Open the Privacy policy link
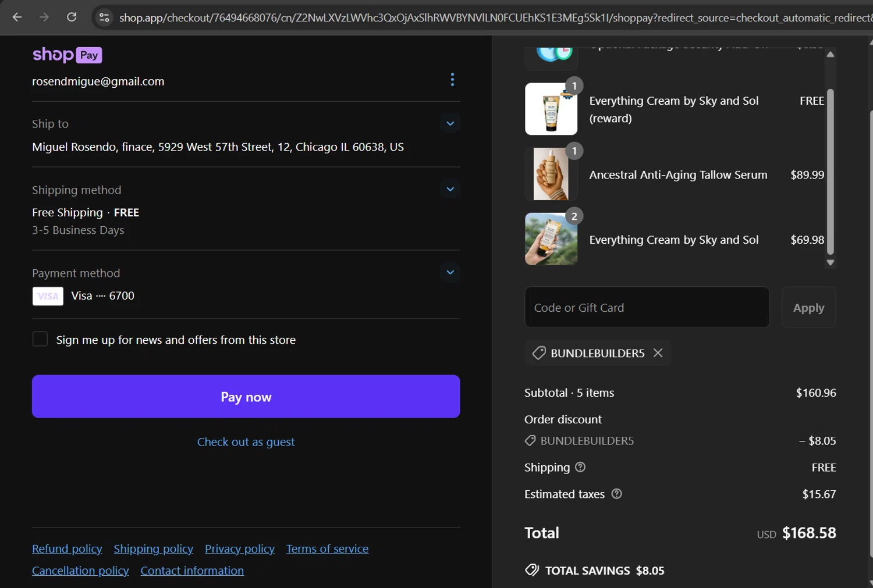The image size is (873, 588). (239, 549)
